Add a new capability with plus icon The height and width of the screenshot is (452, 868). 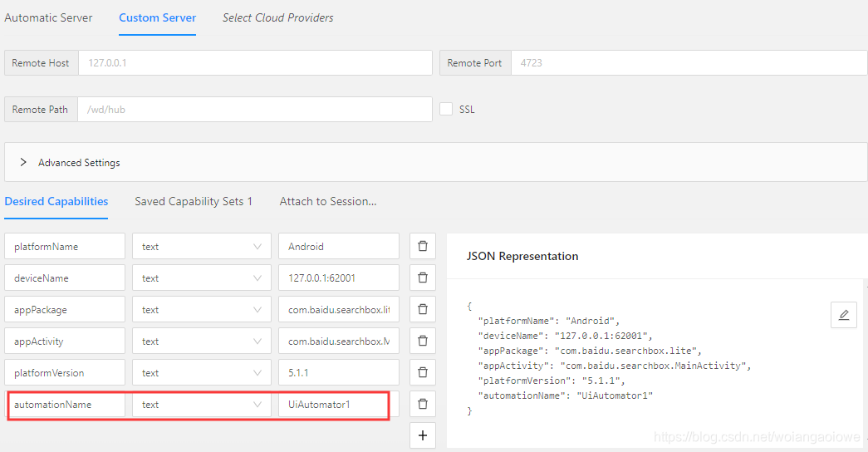click(423, 435)
